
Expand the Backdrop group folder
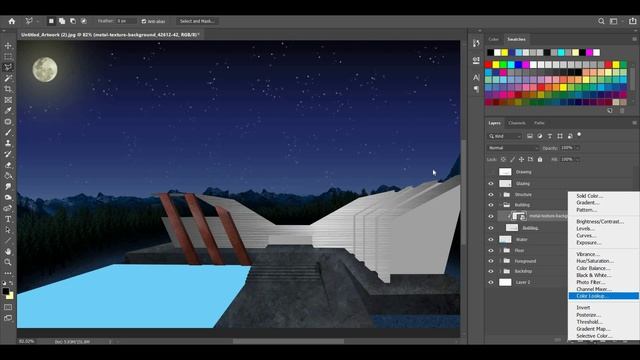[500, 271]
